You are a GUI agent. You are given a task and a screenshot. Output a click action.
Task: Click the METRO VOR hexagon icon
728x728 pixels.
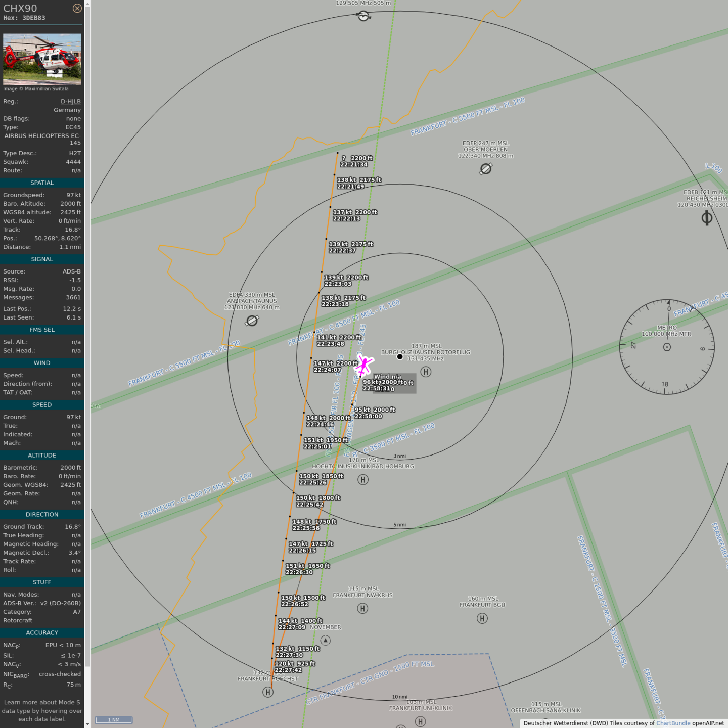click(667, 347)
